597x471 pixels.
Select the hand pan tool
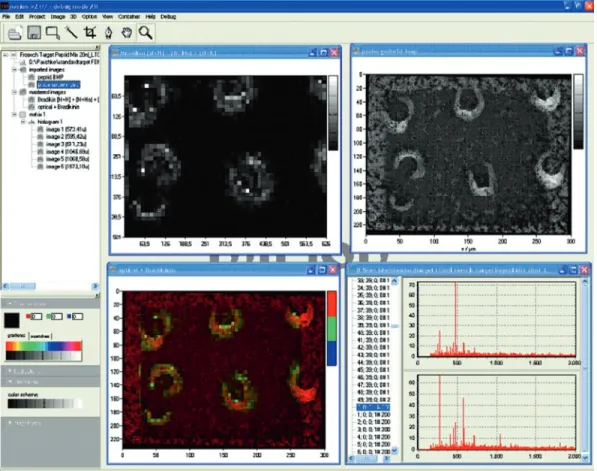click(127, 33)
